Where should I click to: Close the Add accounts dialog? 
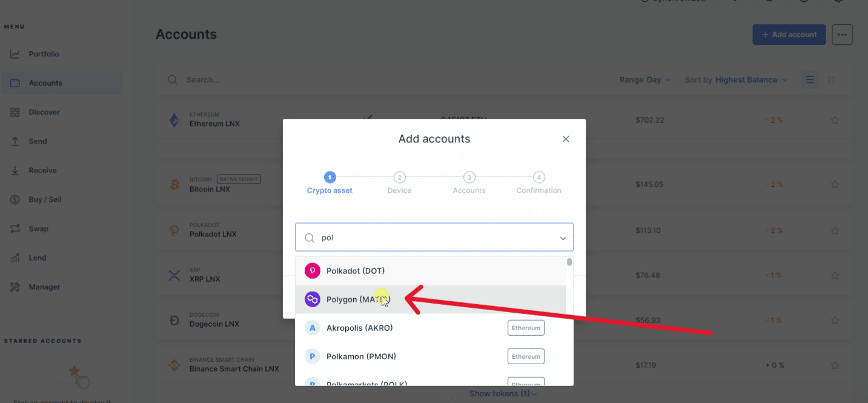(x=566, y=139)
